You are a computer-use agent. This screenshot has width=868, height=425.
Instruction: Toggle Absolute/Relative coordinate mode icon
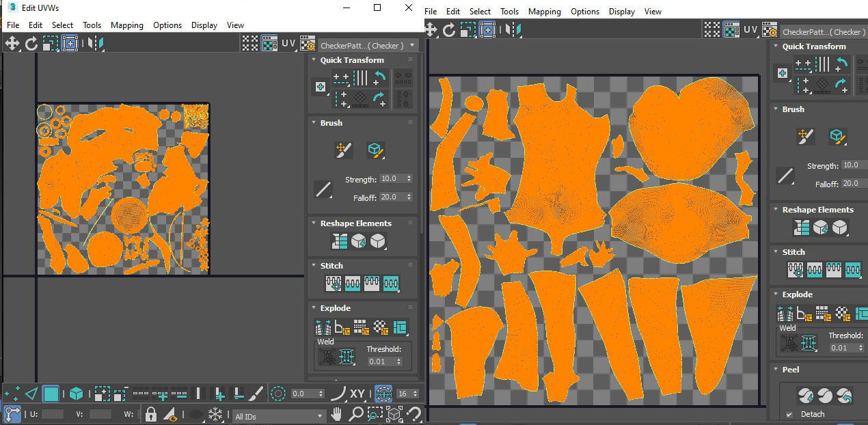click(x=12, y=413)
